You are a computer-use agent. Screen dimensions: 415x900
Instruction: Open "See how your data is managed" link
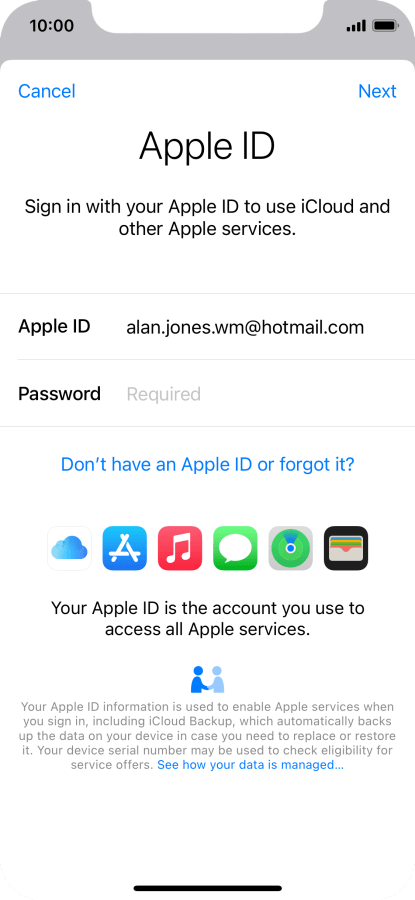point(250,765)
